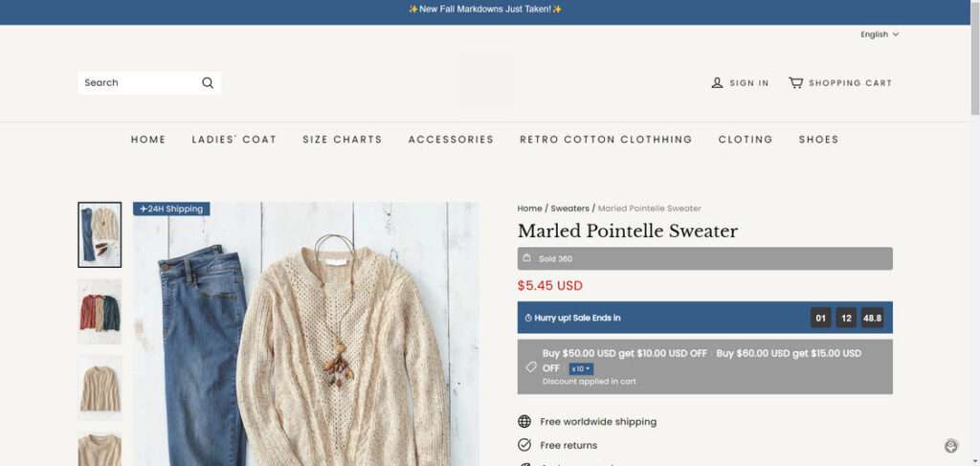Click the Sweaters breadcrumb link
Viewport: 980px width, 466px height.
[569, 209]
